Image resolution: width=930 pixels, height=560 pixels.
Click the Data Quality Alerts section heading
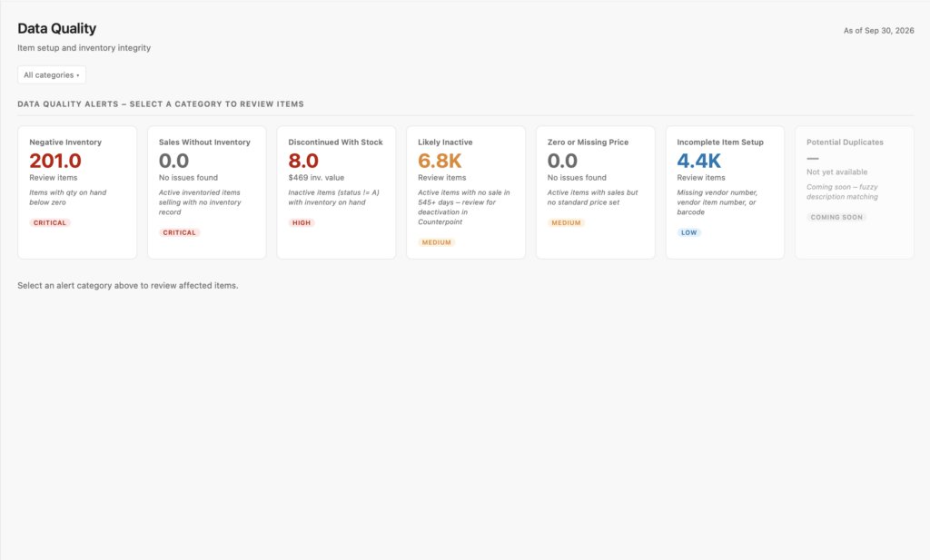161,103
